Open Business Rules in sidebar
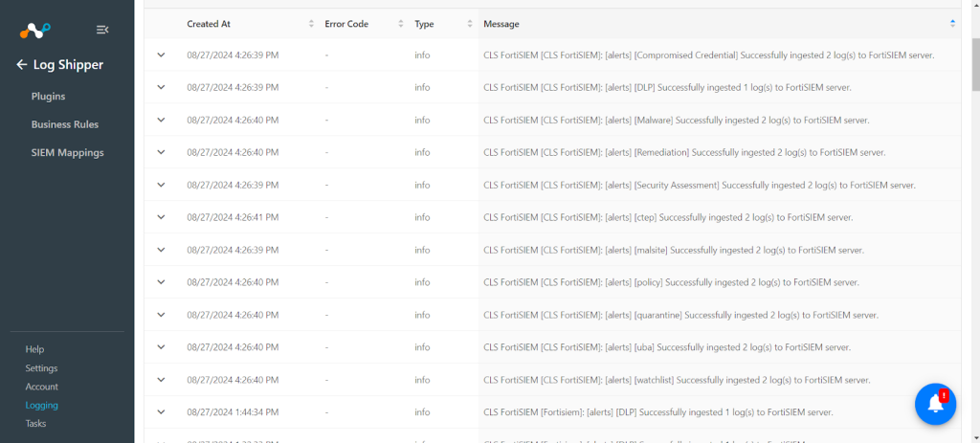The height and width of the screenshot is (443, 980). coord(65,124)
